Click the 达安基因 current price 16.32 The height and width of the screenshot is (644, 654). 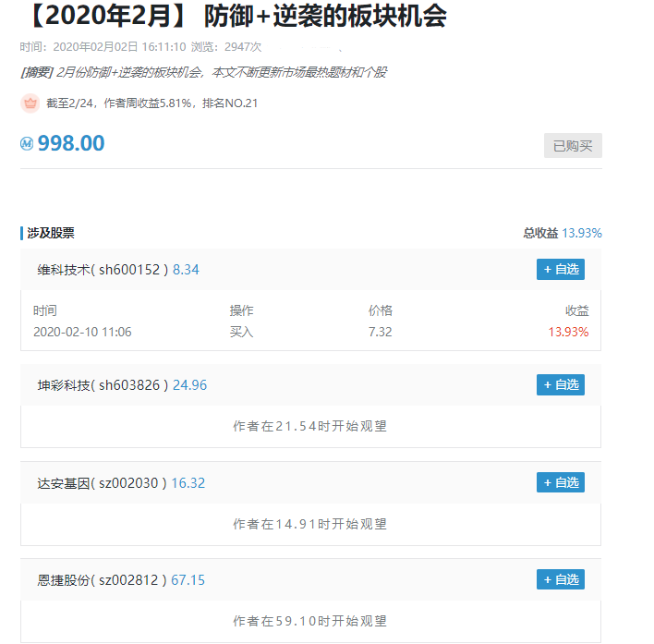pos(188,483)
